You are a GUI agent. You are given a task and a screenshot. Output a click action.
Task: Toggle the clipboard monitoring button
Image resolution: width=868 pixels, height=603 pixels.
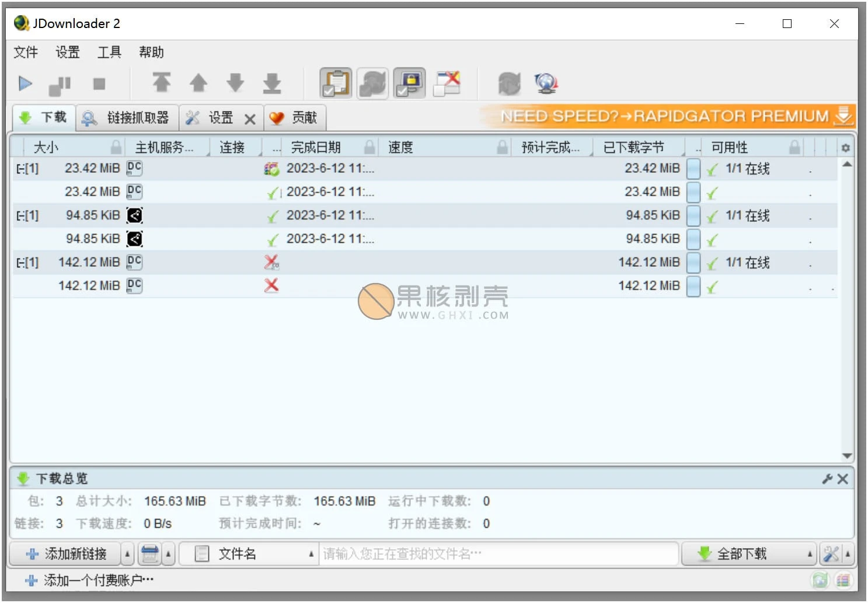[334, 83]
